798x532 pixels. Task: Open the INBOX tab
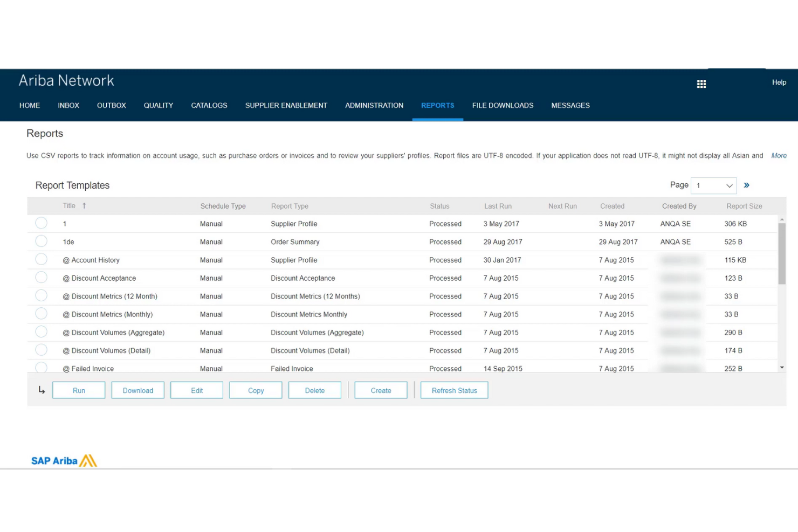coord(68,106)
